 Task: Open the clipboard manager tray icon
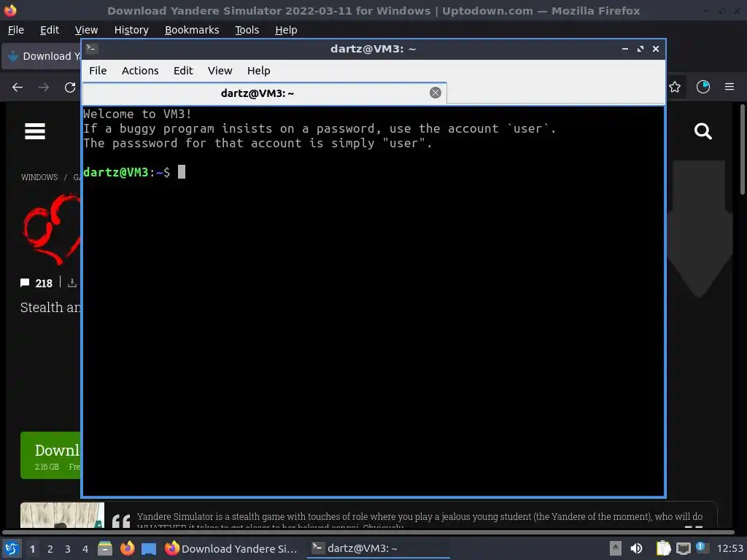tap(663, 548)
